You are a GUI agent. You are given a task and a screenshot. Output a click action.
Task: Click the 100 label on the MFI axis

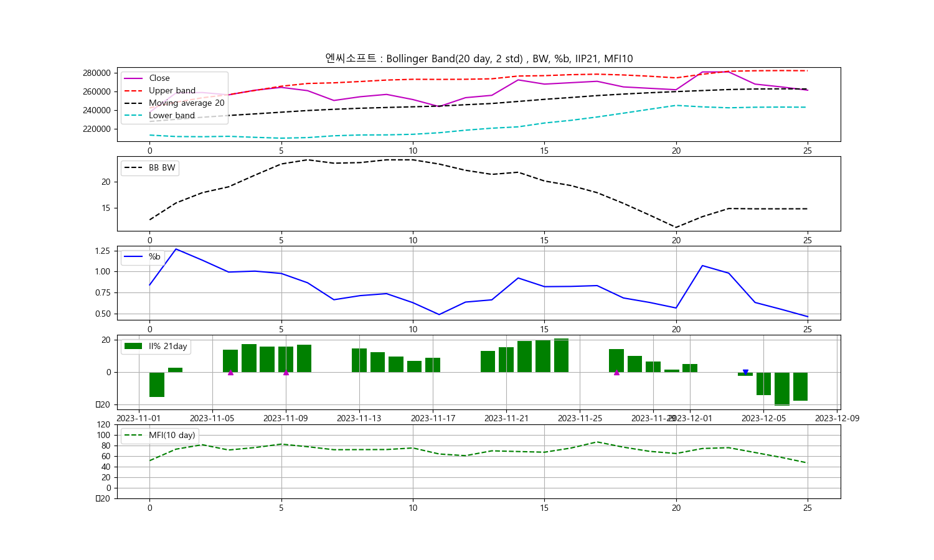click(x=104, y=435)
